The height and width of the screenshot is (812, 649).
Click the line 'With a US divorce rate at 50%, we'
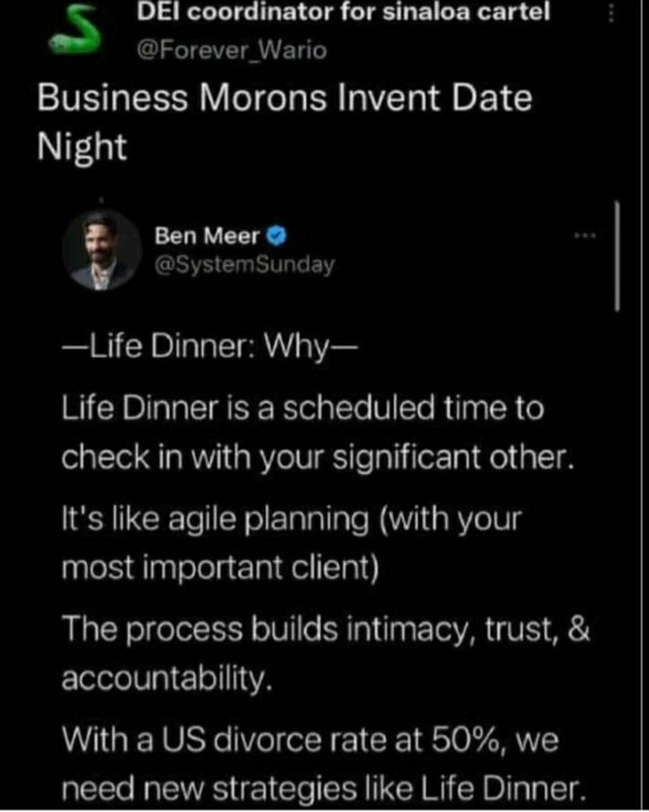pyautogui.click(x=310, y=740)
